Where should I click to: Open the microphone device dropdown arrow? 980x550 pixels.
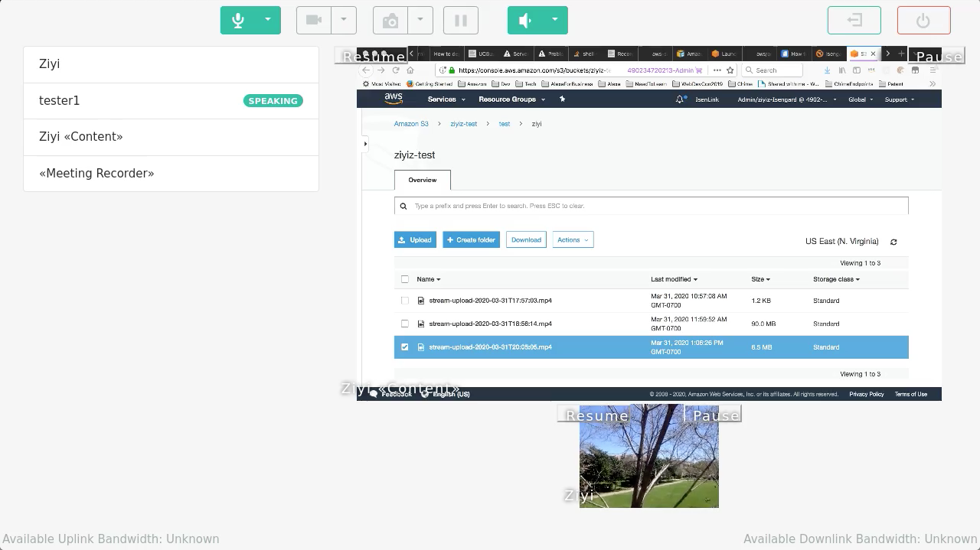point(268,21)
